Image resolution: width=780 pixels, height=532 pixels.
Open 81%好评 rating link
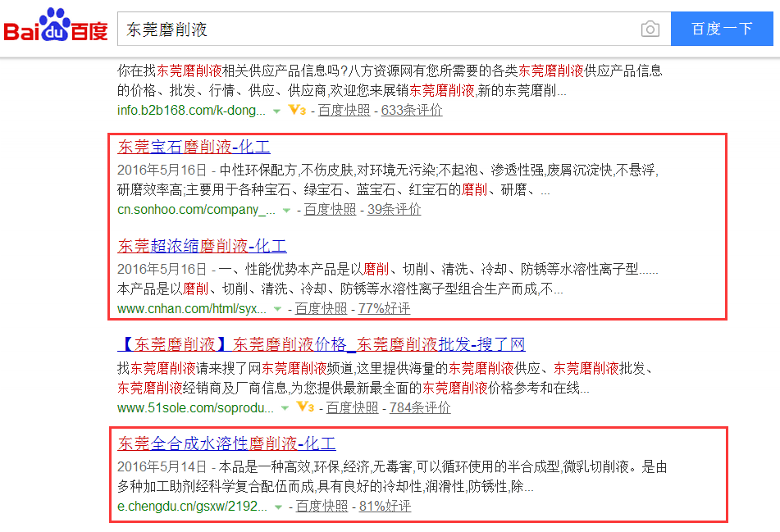tap(385, 506)
